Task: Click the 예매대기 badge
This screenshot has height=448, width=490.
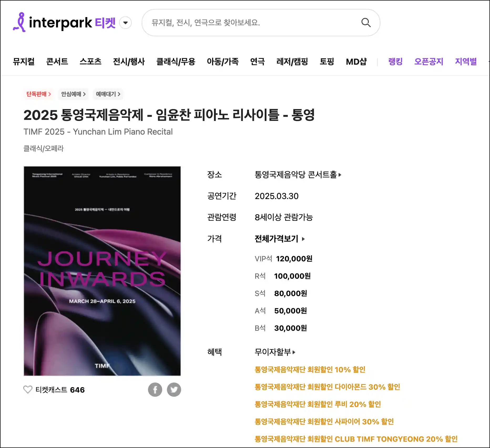Action: point(108,94)
